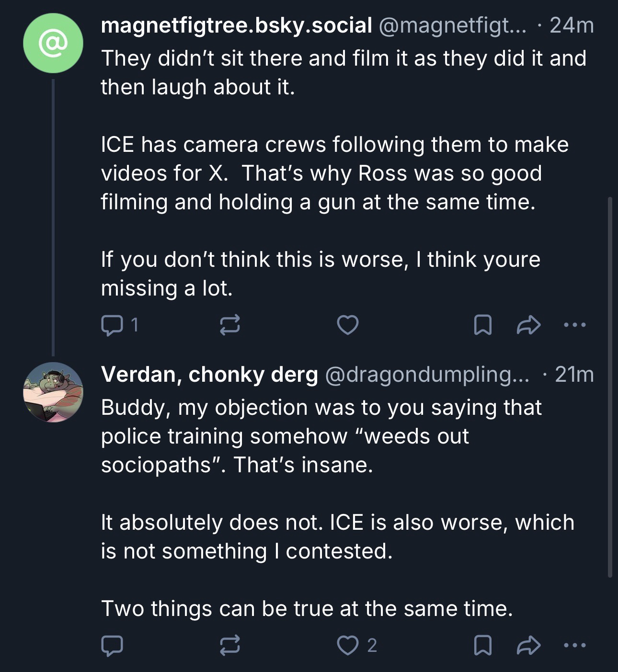Open Verdan, chonky derg display name
This screenshot has height=672, width=618.
coord(209,375)
